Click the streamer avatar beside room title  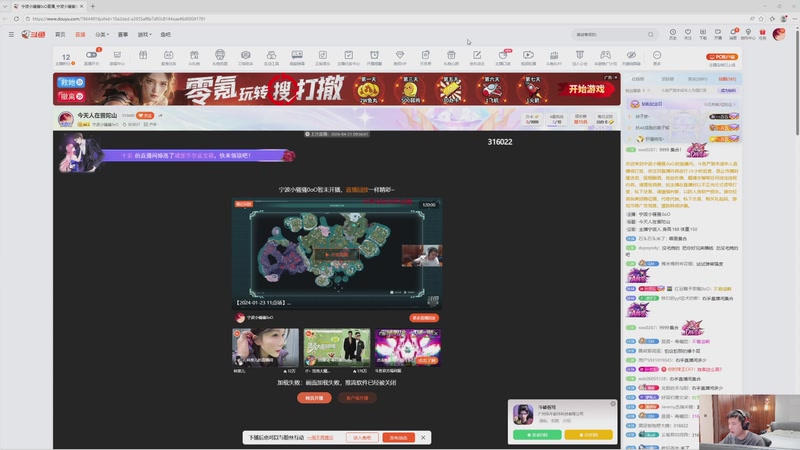tap(65, 119)
